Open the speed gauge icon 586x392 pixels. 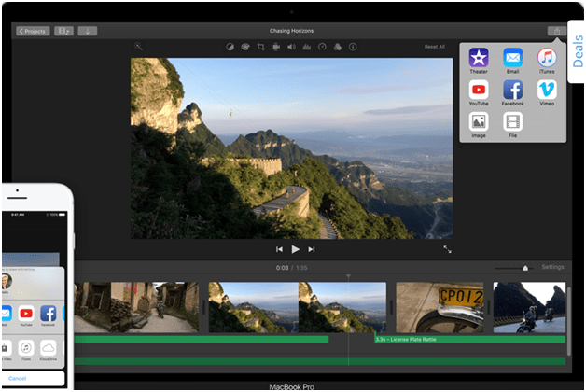[322, 47]
